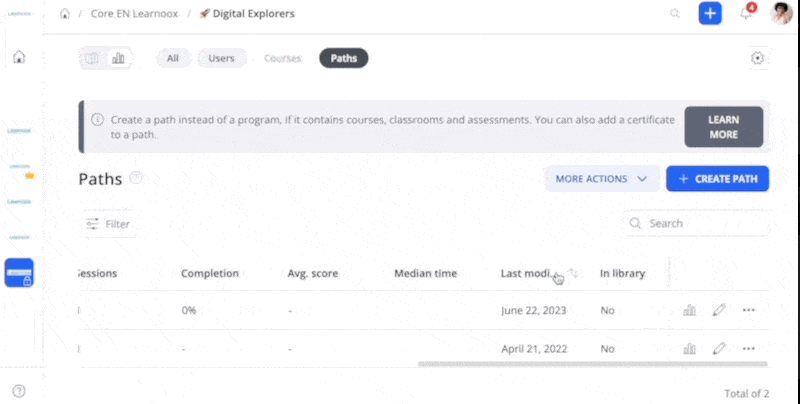Edit the April 21, 2022 path

[719, 349]
